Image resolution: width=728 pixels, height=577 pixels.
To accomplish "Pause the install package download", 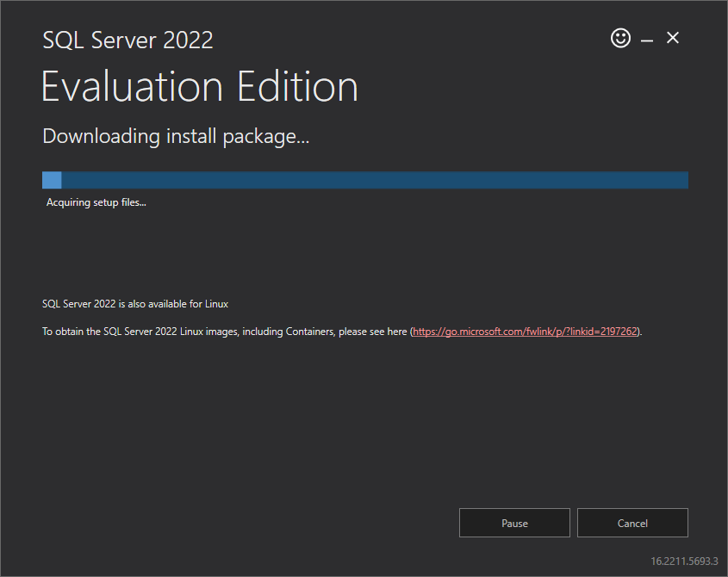I will coord(514,523).
